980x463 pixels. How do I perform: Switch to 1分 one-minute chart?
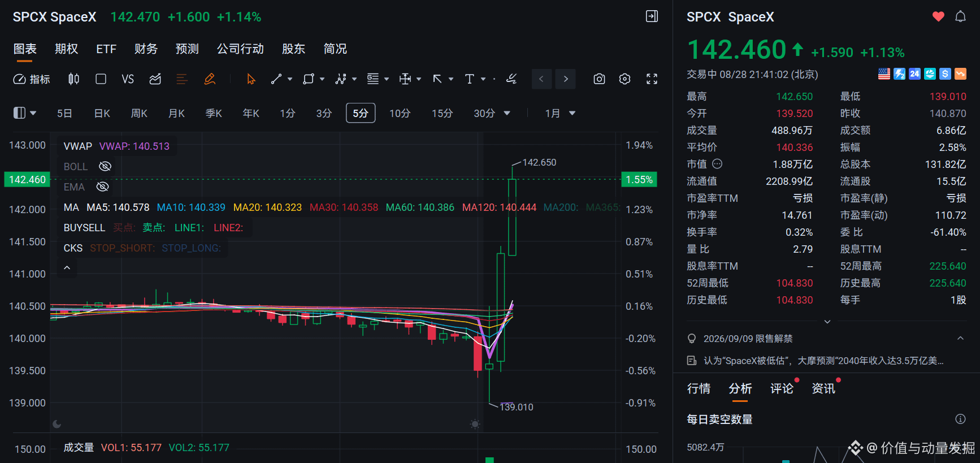click(x=288, y=114)
